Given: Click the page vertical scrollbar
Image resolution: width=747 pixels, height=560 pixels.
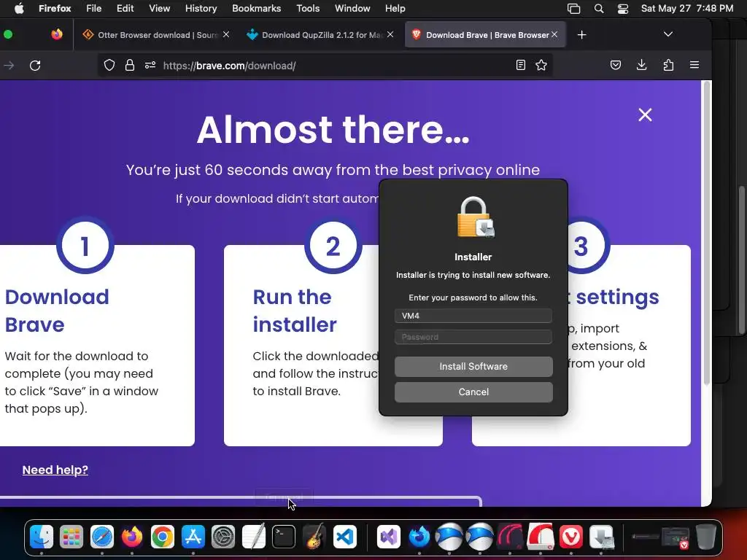Looking at the screenshot, I should click(x=707, y=233).
